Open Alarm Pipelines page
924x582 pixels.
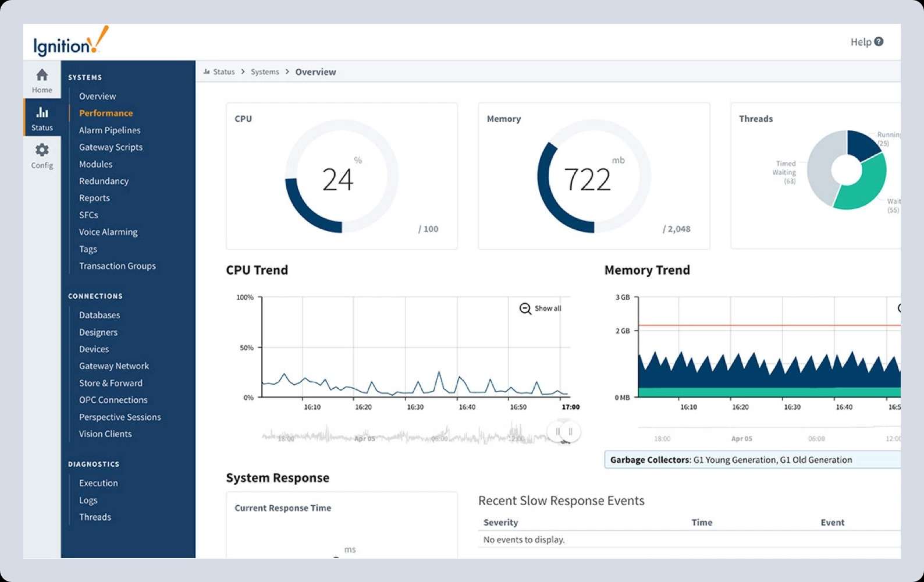[x=109, y=130]
